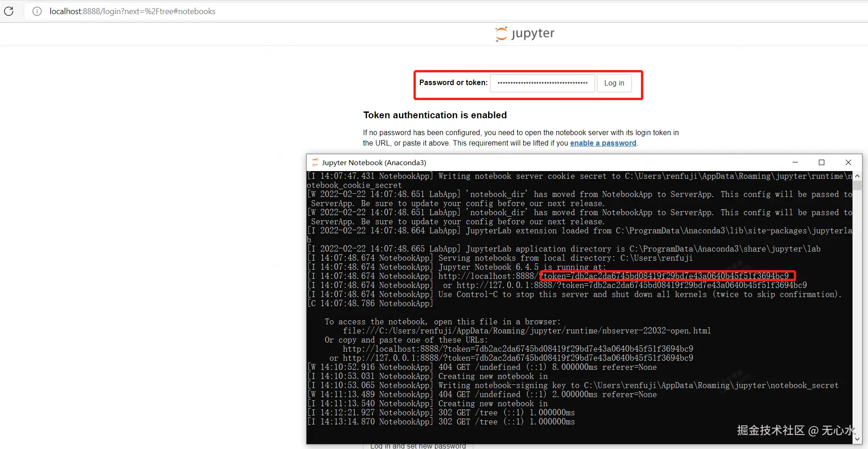This screenshot has width=868, height=449.
Task: Click the Jupyter Notebook console window icon
Action: 315,162
